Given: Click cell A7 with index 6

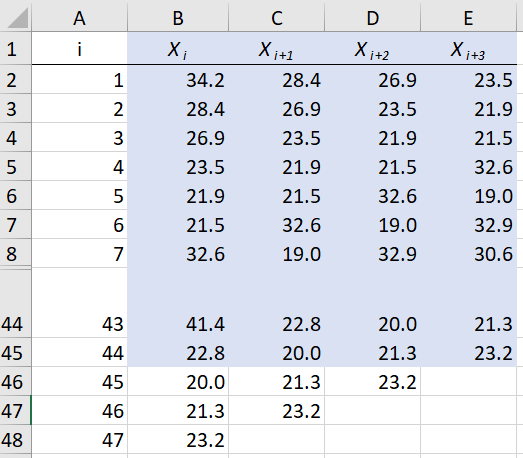Looking at the screenshot, I should [x=79, y=224].
